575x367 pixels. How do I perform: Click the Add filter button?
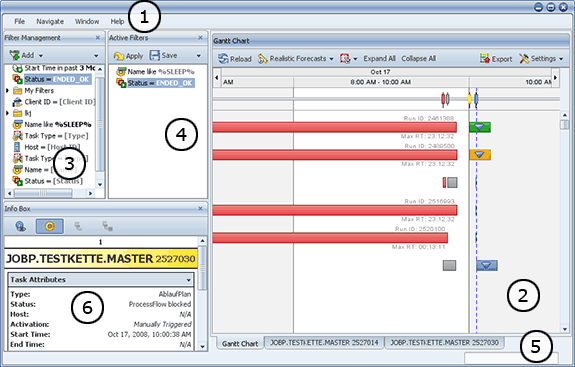22,55
